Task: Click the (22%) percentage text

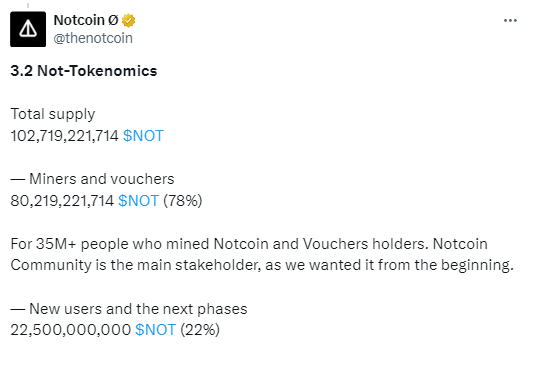Action: pyautogui.click(x=200, y=330)
